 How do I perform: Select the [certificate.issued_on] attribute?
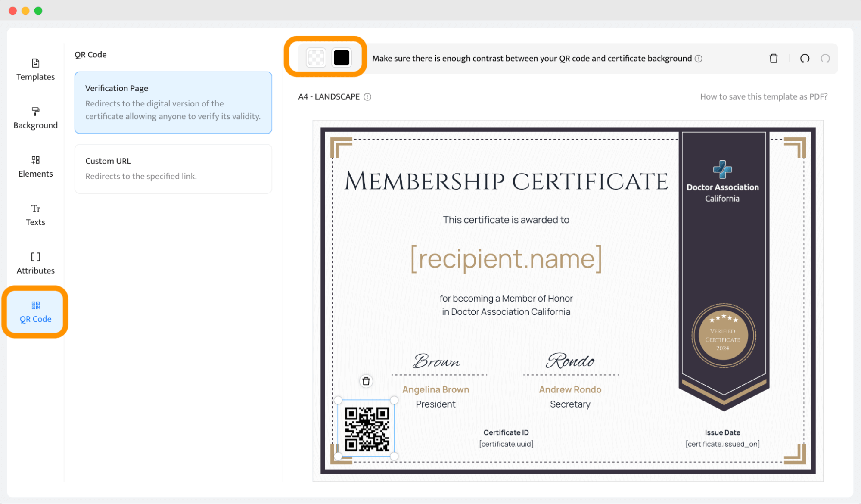click(x=722, y=444)
